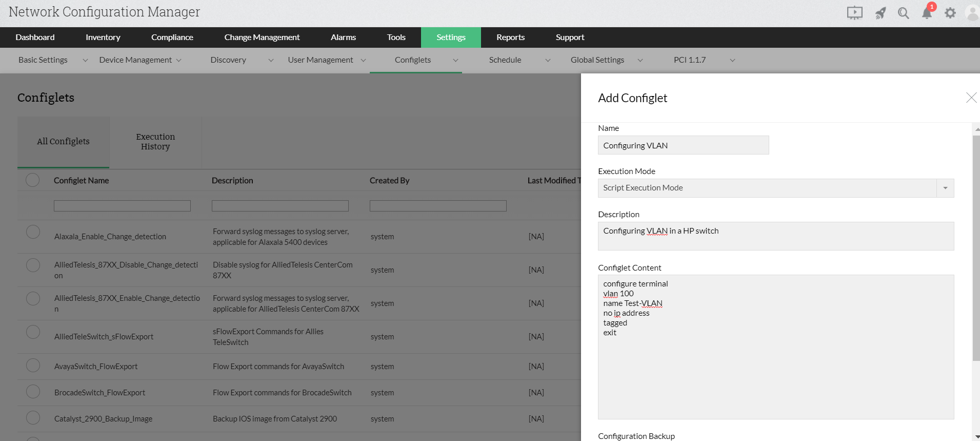Open the Alaxala_Enable_Change_detection configlet

pyautogui.click(x=110, y=237)
